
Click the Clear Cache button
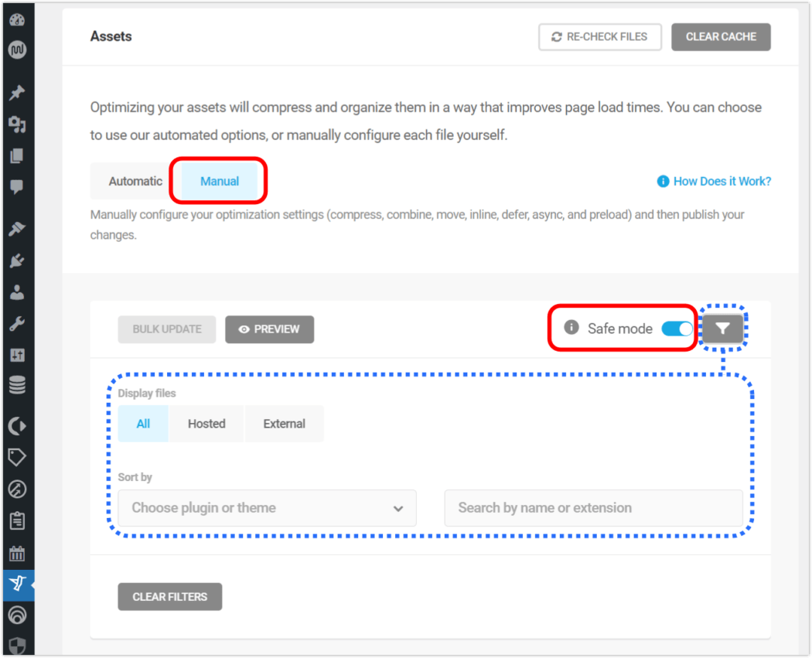click(x=721, y=36)
